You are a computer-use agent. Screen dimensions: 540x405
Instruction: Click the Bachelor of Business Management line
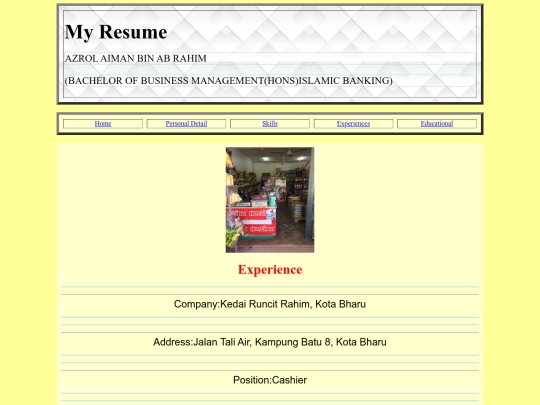[229, 81]
